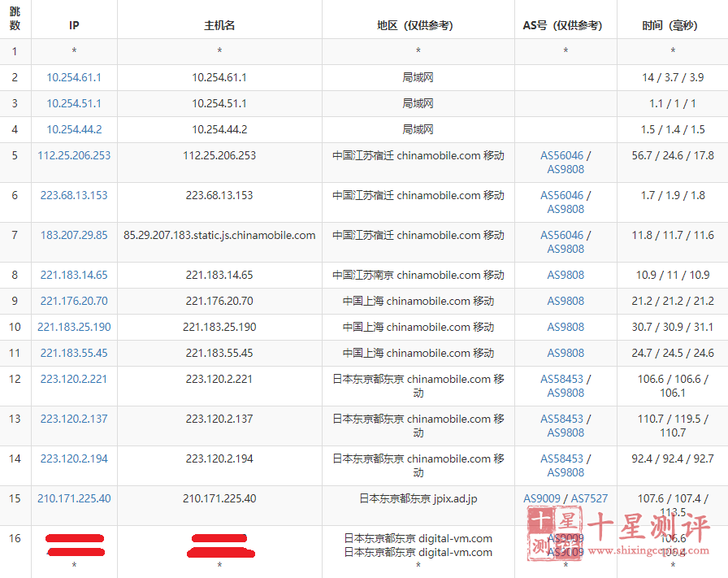
Task: Select time 14 / 3.7 / 3.9
Action: click(672, 77)
